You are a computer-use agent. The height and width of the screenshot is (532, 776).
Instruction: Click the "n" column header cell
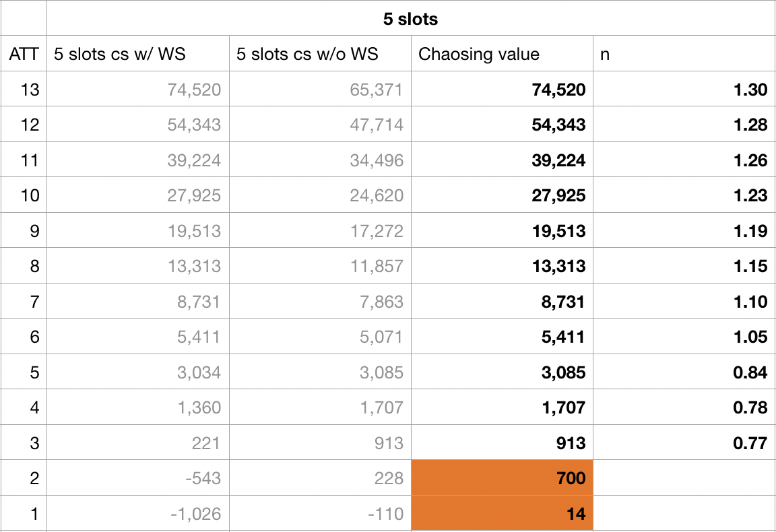[684, 55]
